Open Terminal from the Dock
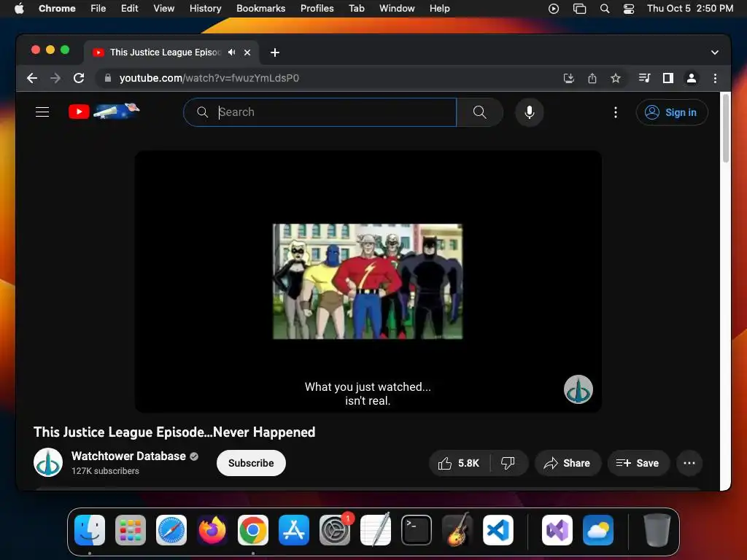 (417, 529)
